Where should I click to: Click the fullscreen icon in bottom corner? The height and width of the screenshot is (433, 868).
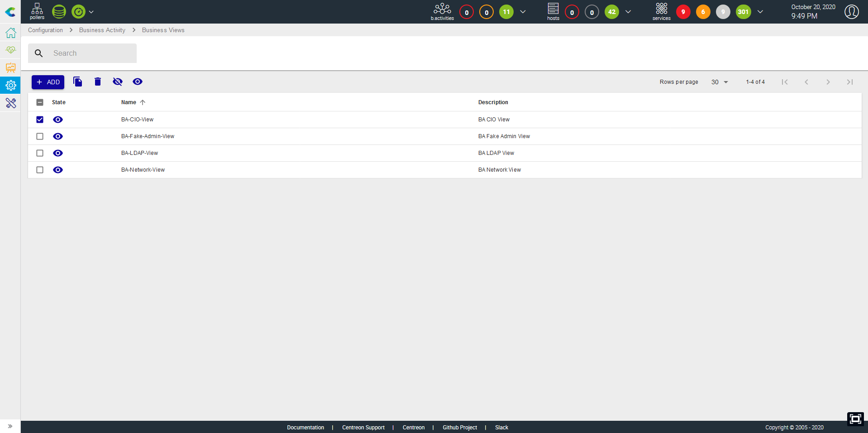(855, 419)
